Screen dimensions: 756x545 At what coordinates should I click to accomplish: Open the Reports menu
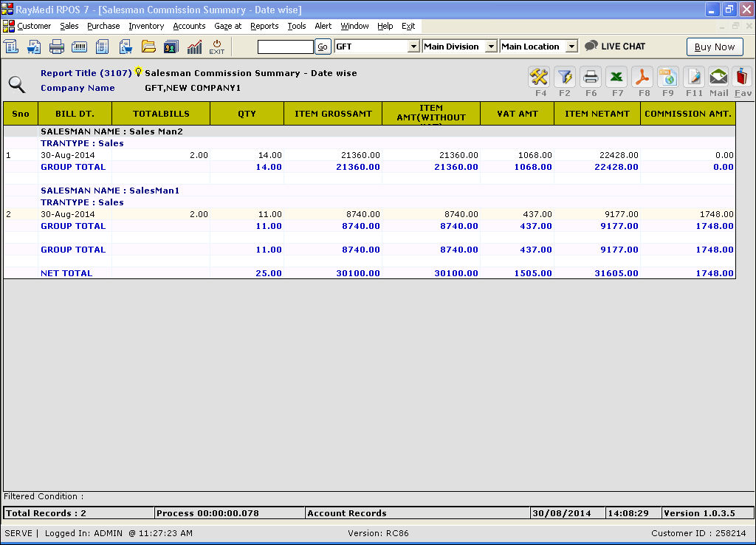pyautogui.click(x=264, y=26)
